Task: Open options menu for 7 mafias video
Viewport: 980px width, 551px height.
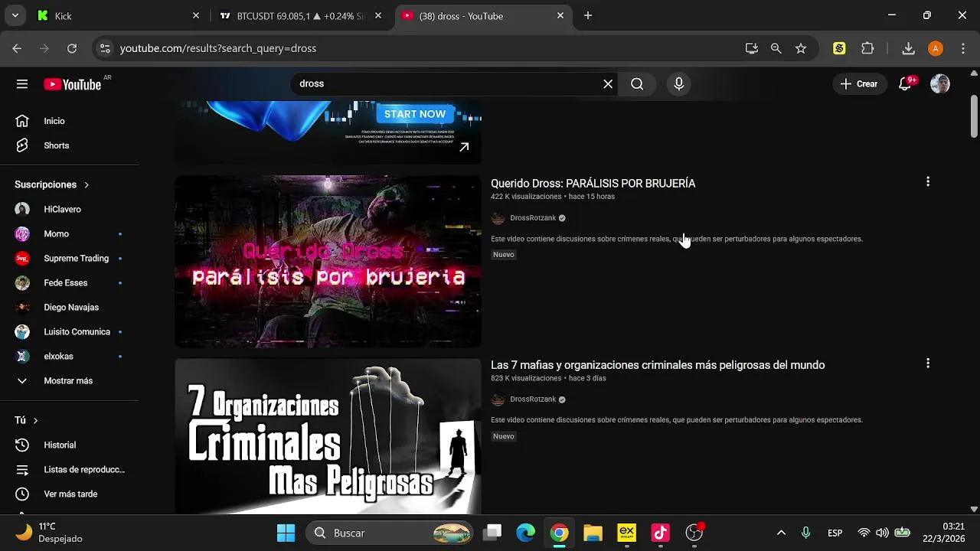Action: point(928,364)
